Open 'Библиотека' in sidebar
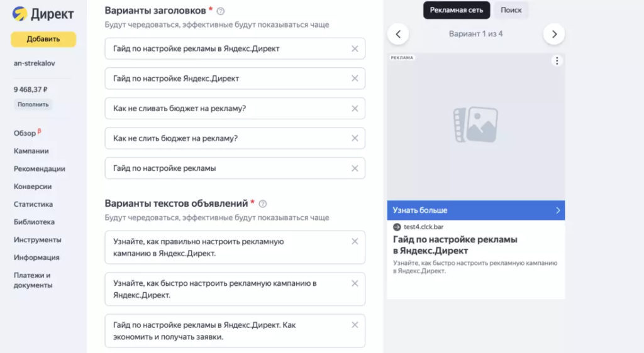644x353 pixels. click(34, 222)
